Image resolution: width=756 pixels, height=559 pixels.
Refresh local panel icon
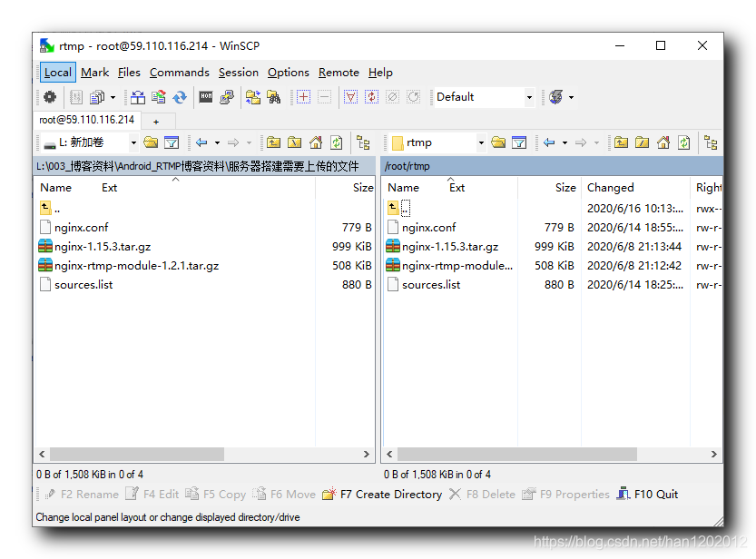(336, 142)
